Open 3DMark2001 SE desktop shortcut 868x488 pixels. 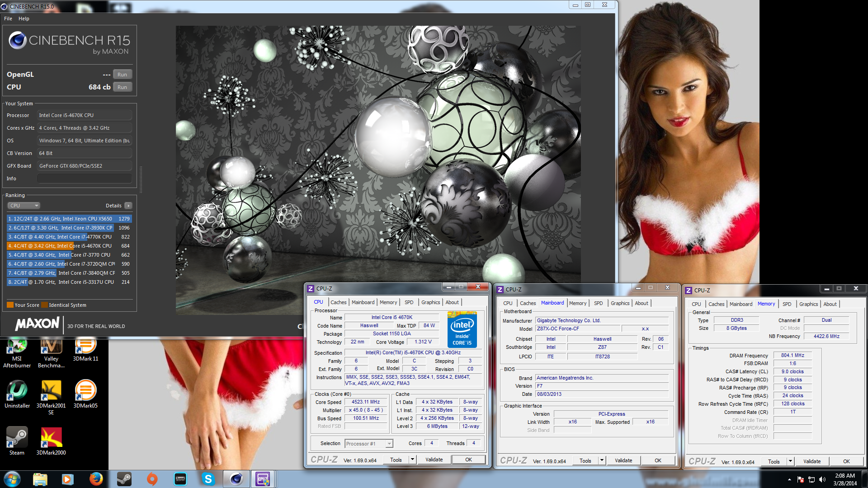point(51,397)
